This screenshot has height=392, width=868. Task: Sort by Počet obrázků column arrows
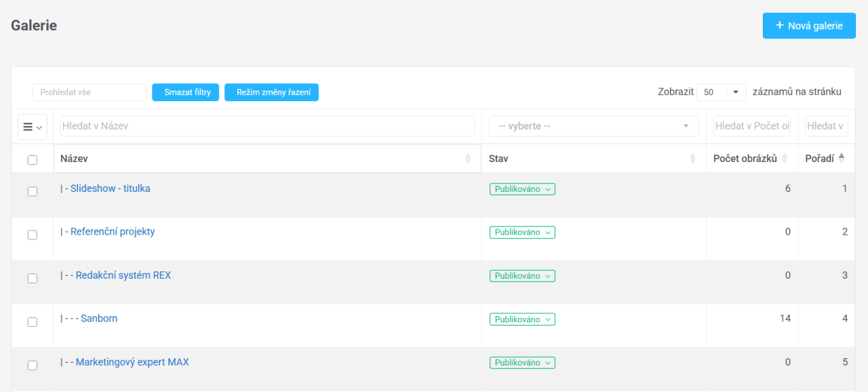785,159
